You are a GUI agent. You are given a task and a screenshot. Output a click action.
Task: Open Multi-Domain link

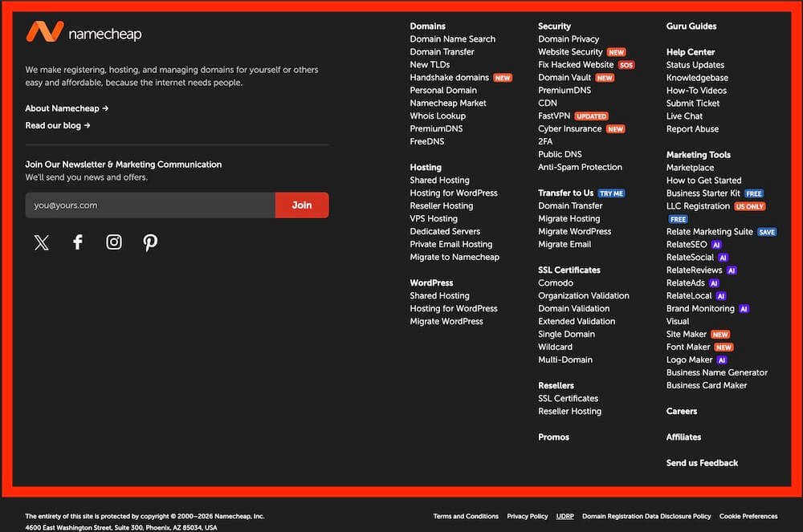tap(565, 359)
